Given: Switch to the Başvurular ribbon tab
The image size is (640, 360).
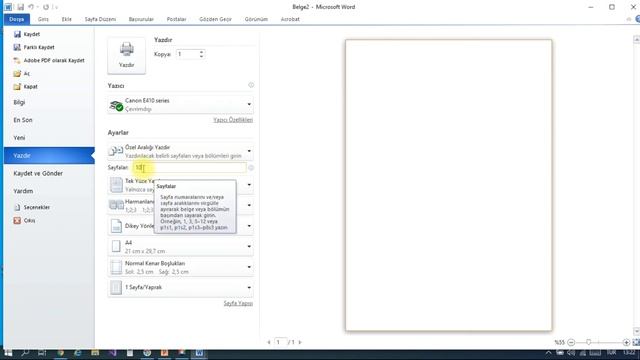Looking at the screenshot, I should [x=141, y=19].
